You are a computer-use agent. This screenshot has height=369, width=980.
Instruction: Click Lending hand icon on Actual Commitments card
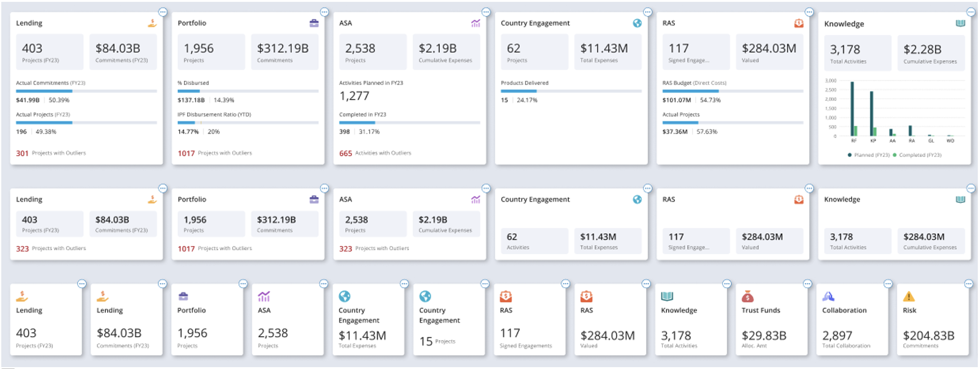click(152, 23)
